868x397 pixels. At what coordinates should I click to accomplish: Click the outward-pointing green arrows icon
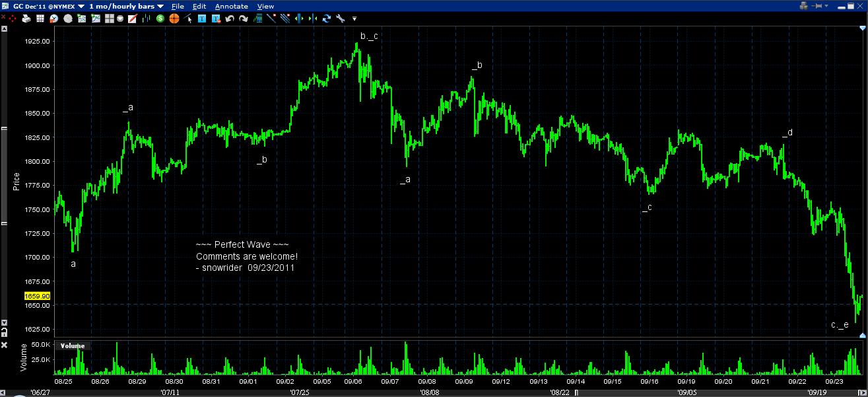[299, 18]
